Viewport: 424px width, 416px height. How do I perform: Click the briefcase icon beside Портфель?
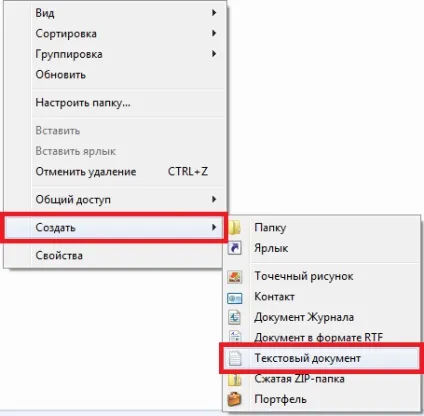point(235,399)
